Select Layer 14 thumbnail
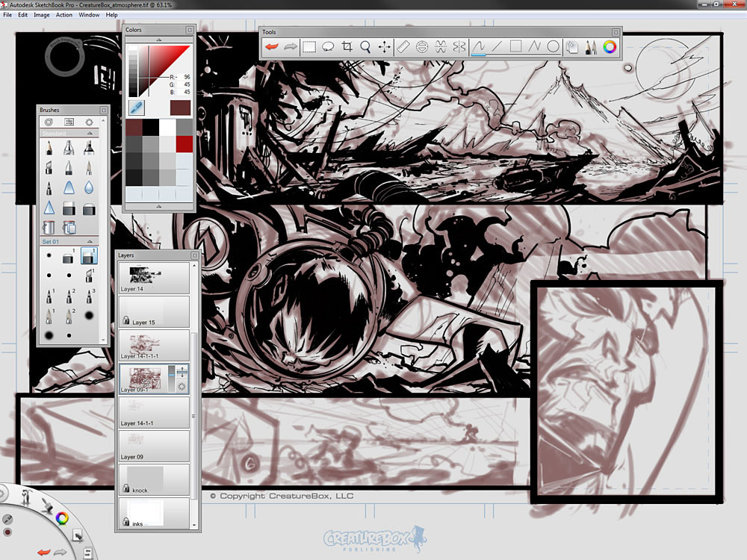The height and width of the screenshot is (560, 747). 146,275
